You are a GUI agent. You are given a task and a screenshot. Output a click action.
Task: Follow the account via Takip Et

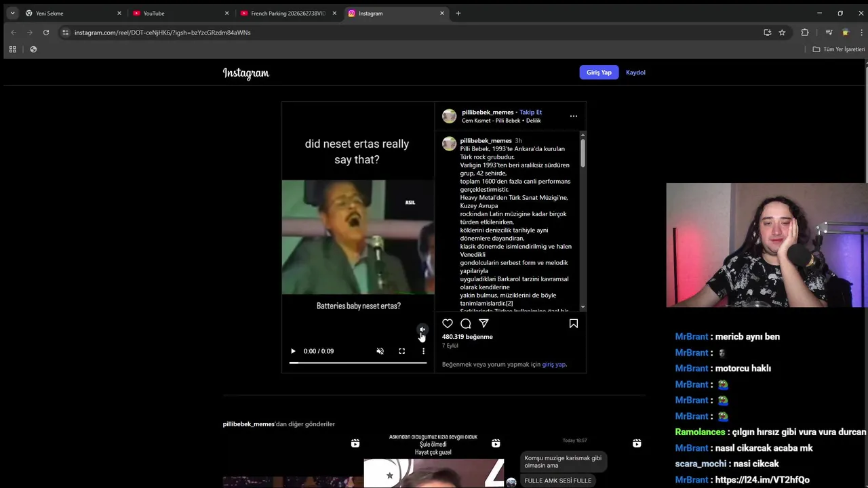530,112
